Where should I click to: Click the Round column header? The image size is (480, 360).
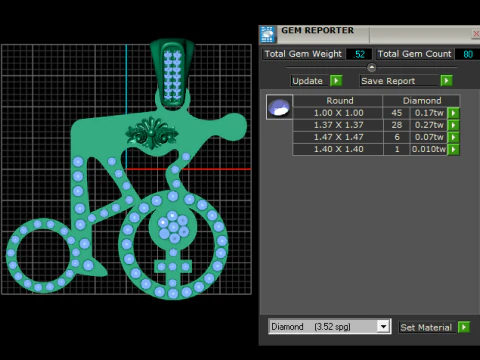[339, 101]
